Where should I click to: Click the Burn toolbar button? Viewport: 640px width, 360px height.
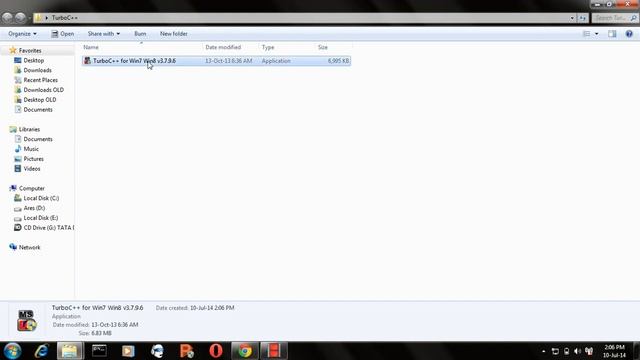(140, 34)
